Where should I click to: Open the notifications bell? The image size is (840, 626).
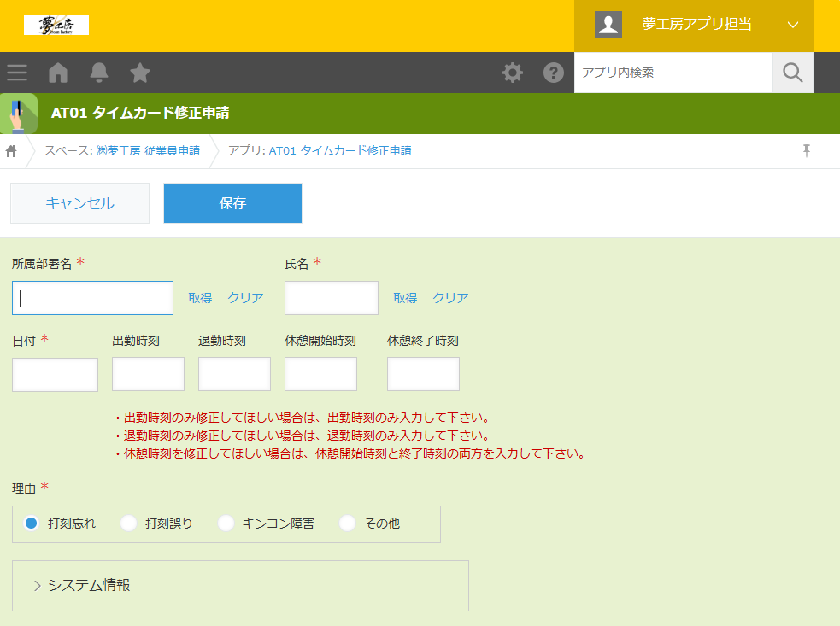[x=99, y=73]
